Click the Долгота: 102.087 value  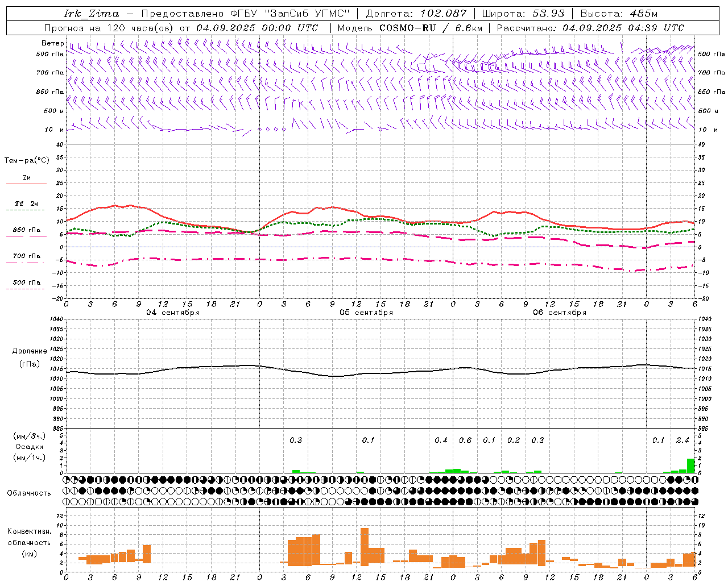click(416, 14)
